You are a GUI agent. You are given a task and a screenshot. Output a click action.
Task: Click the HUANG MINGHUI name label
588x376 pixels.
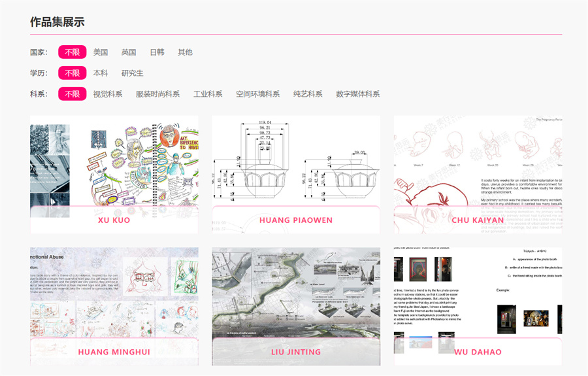pyautogui.click(x=114, y=352)
